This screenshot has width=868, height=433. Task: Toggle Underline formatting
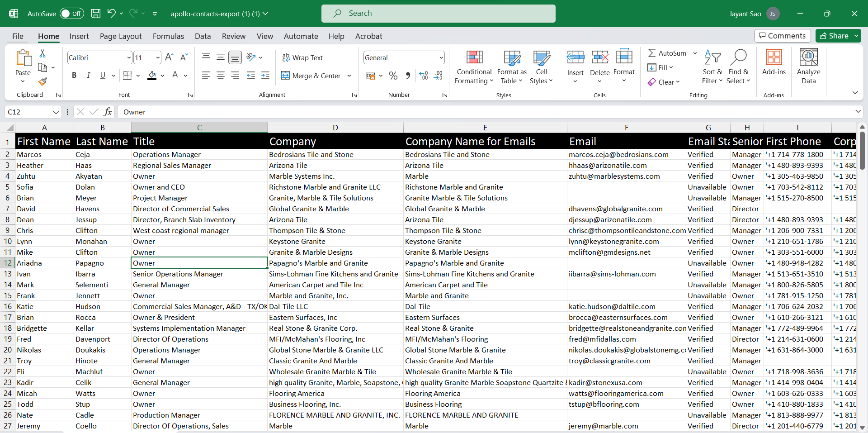(x=103, y=76)
